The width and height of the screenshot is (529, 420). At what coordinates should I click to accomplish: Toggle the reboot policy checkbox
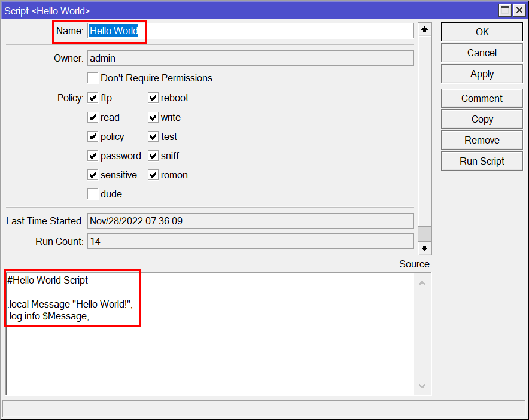coord(153,98)
